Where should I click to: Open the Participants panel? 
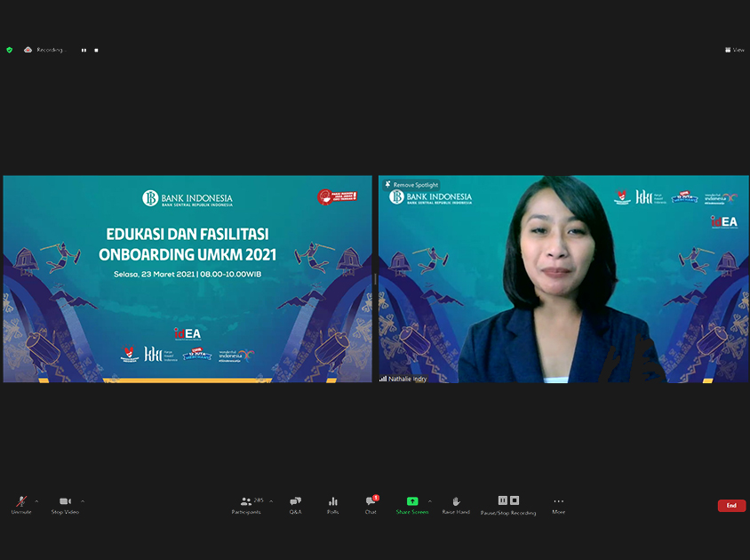point(246,505)
